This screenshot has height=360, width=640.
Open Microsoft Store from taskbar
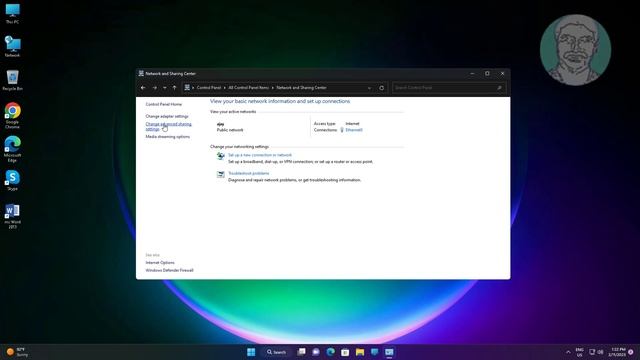345,352
